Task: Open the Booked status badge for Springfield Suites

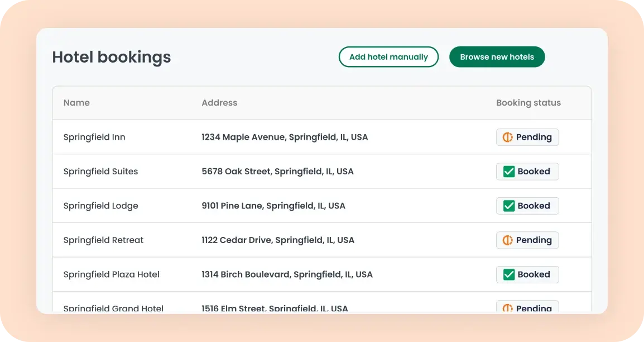Action: (527, 172)
